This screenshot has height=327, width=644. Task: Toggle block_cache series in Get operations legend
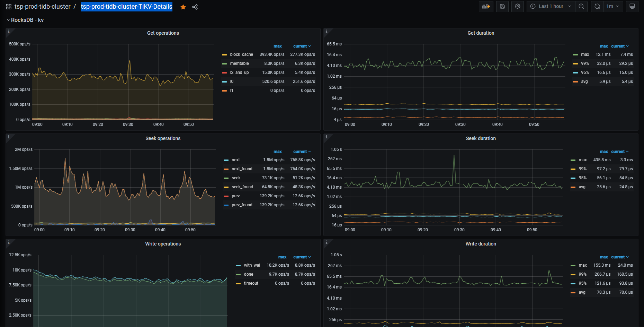click(x=241, y=54)
